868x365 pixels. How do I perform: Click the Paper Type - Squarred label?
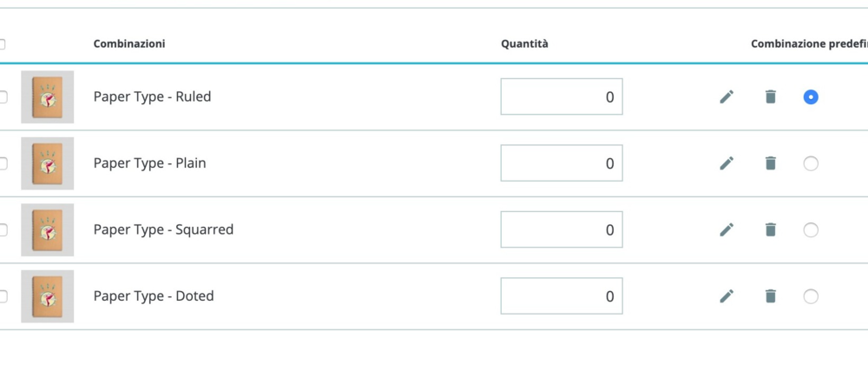pyautogui.click(x=163, y=229)
